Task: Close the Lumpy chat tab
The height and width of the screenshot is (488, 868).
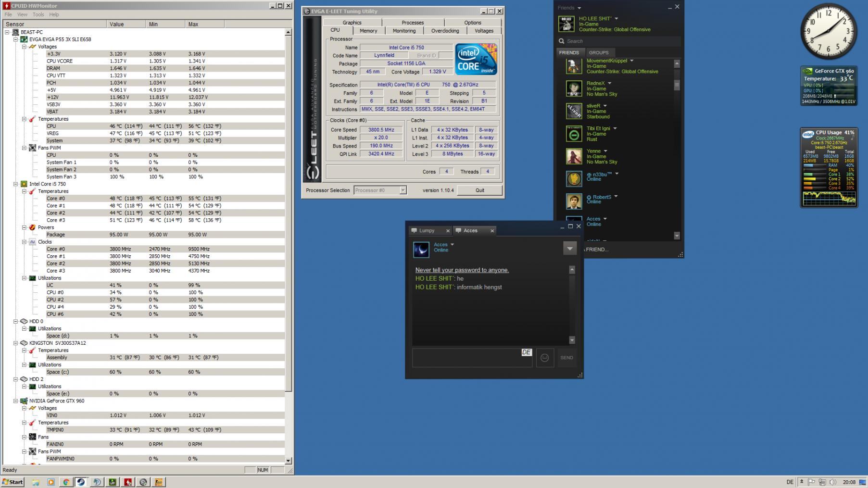Action: click(448, 231)
